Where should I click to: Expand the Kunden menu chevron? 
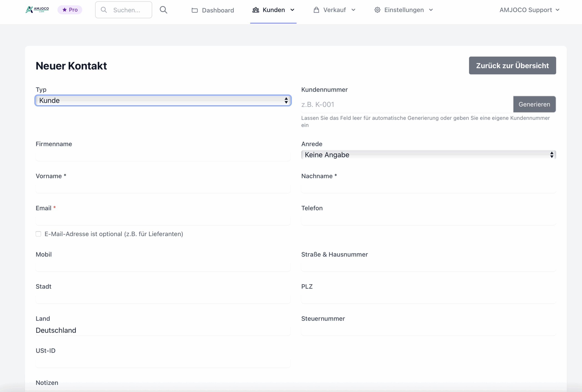tap(292, 10)
